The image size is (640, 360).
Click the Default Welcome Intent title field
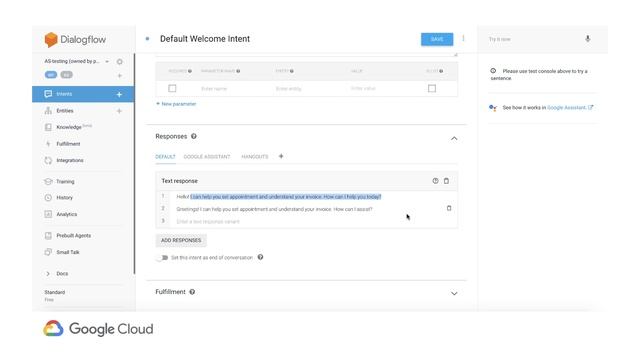point(205,39)
